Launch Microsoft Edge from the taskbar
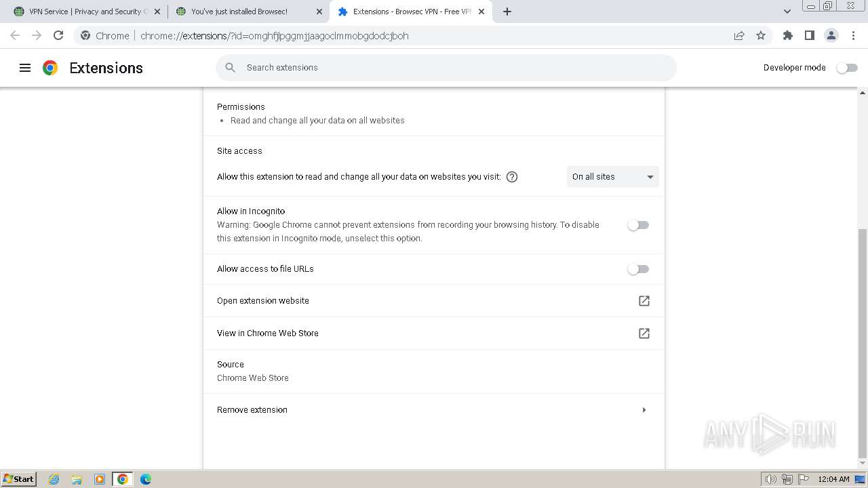 coord(146,479)
